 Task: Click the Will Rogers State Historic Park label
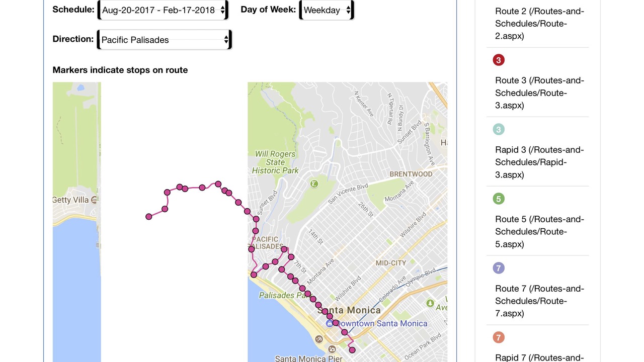[275, 162]
